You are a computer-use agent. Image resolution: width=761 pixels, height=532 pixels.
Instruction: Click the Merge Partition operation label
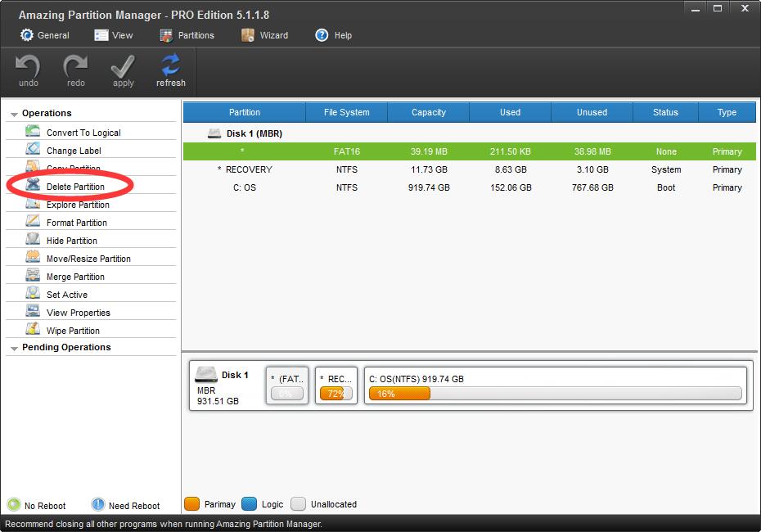coord(75,277)
